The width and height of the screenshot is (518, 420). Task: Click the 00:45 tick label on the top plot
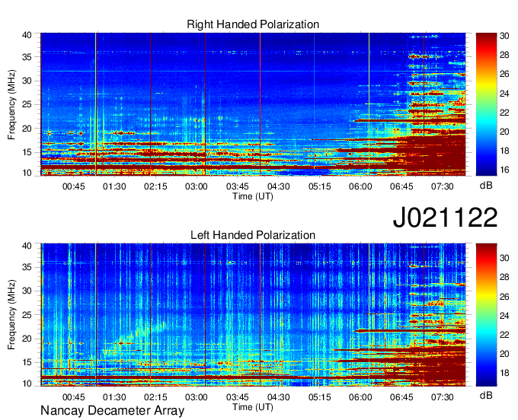(73, 186)
